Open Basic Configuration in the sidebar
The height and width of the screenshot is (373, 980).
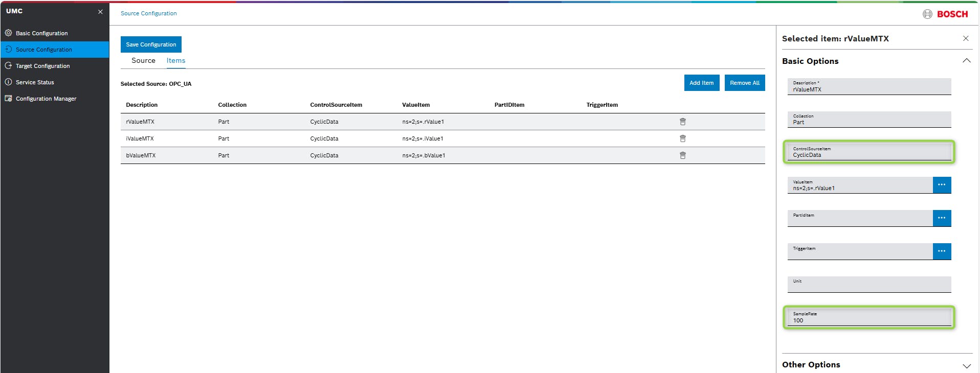point(41,33)
